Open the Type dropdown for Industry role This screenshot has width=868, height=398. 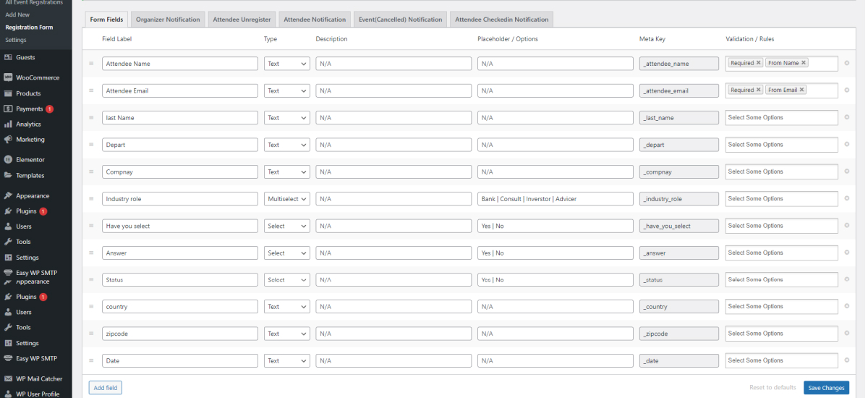point(286,199)
